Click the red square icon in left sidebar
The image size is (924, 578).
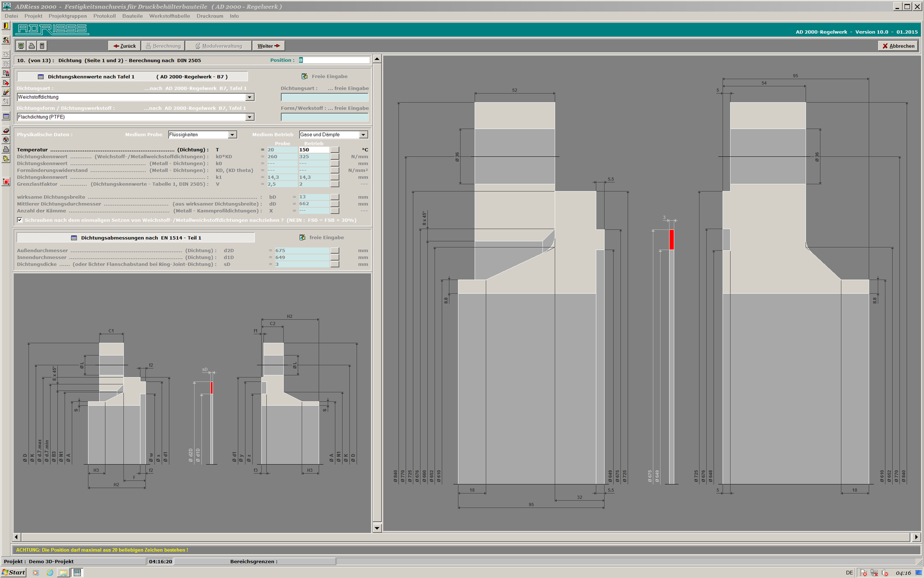[x=6, y=182]
